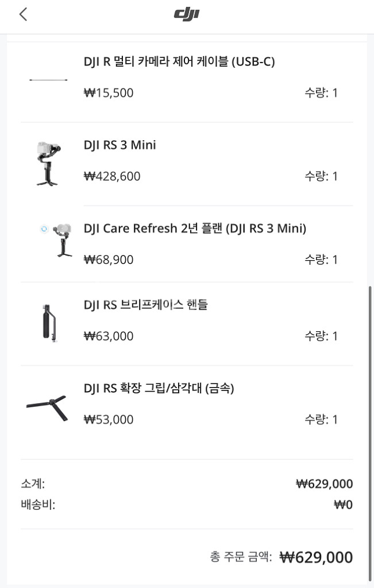Select the 수량: 1 label for RS 3 Mini
The height and width of the screenshot is (588, 374).
point(322,176)
